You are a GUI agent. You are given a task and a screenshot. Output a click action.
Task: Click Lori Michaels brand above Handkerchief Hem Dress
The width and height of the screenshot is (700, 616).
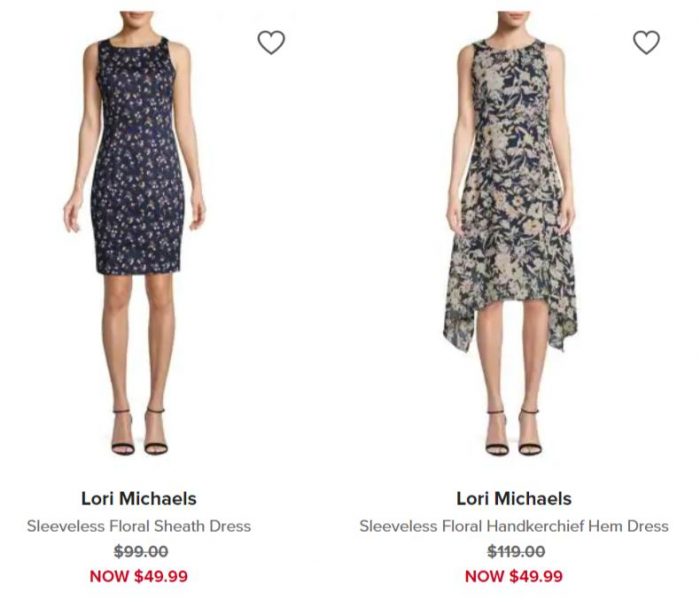point(514,499)
